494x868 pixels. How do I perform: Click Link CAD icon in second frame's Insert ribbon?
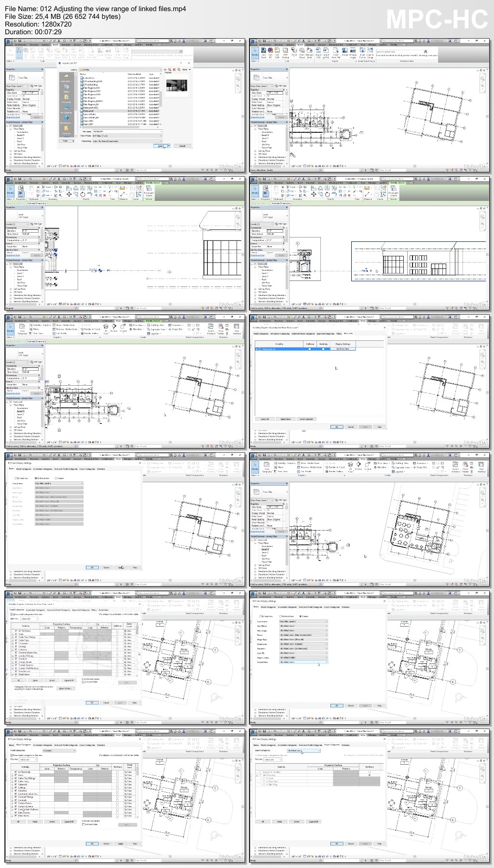click(277, 52)
